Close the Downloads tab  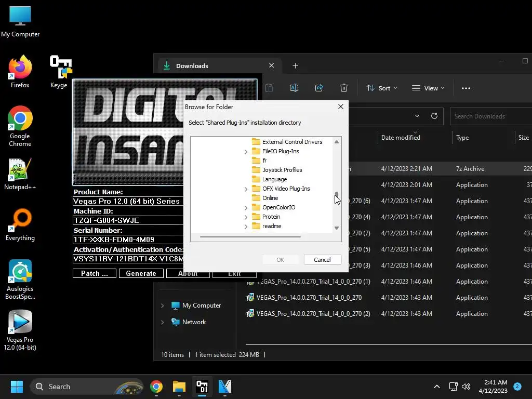271,65
